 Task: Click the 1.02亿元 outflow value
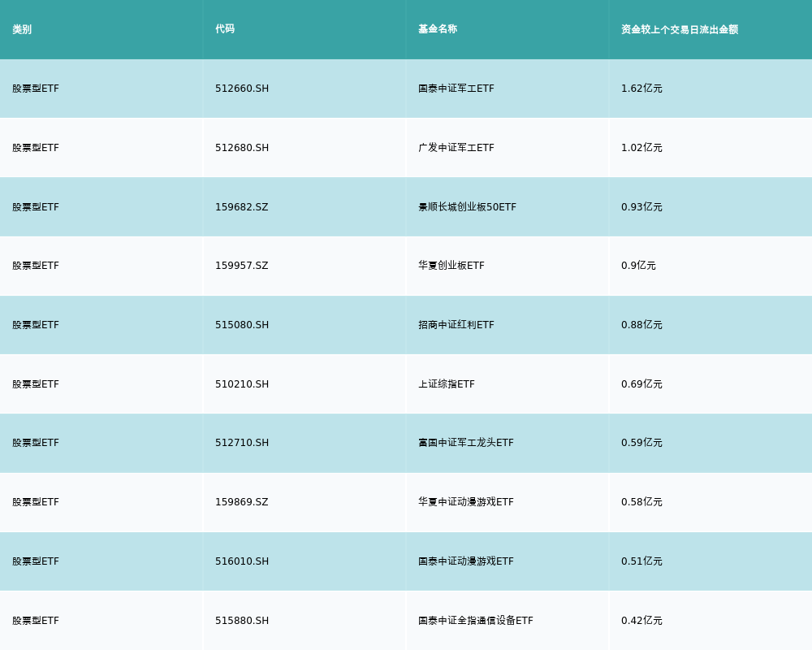[x=641, y=148]
